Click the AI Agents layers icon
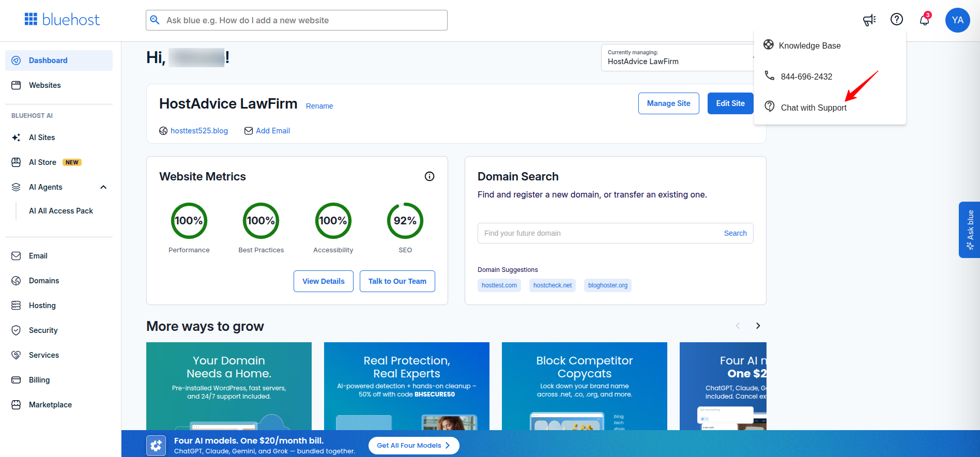The width and height of the screenshot is (980, 457). click(16, 187)
